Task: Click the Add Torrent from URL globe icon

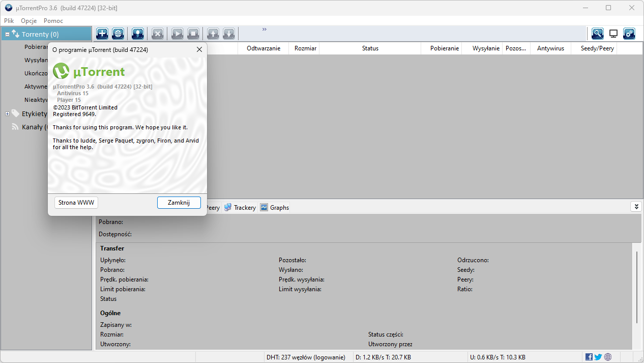Action: [x=118, y=34]
